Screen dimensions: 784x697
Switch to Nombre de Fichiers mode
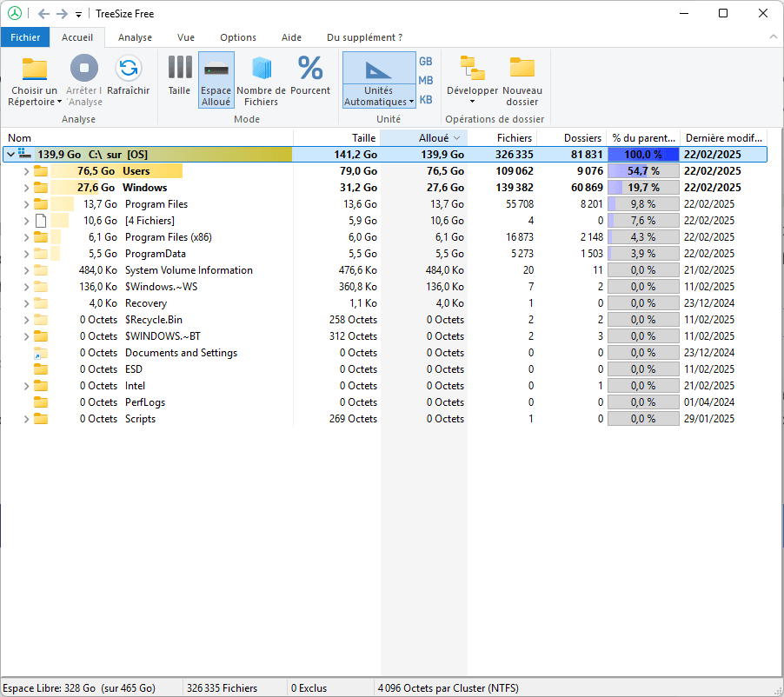click(261, 79)
